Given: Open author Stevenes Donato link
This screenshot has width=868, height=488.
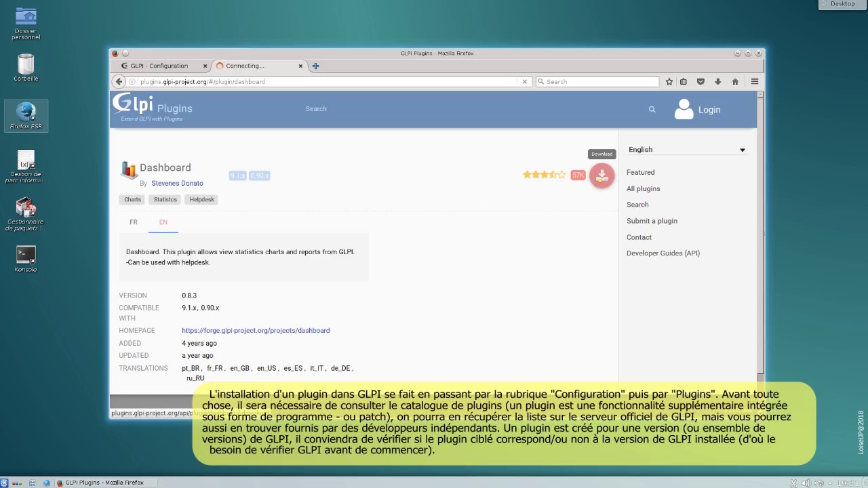Looking at the screenshot, I should click(177, 184).
